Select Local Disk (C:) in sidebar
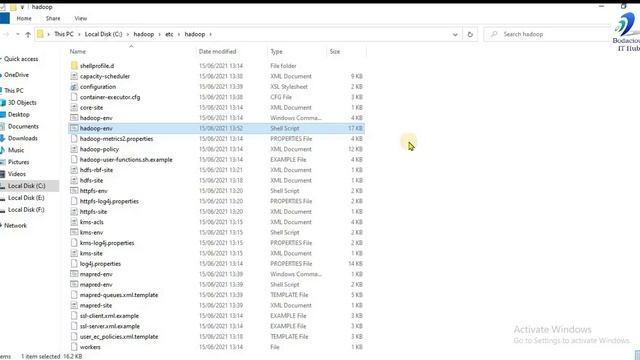This screenshot has height=360, width=640. tap(27, 186)
